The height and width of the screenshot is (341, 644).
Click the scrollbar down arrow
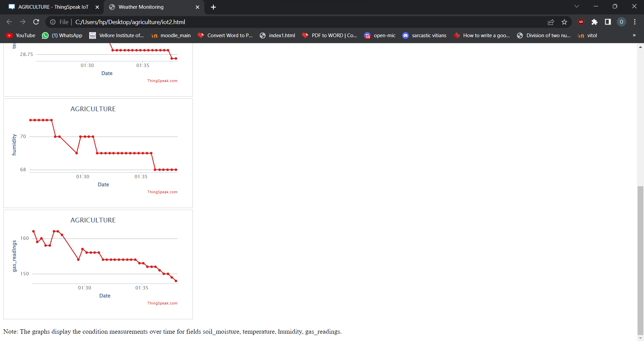(640, 338)
